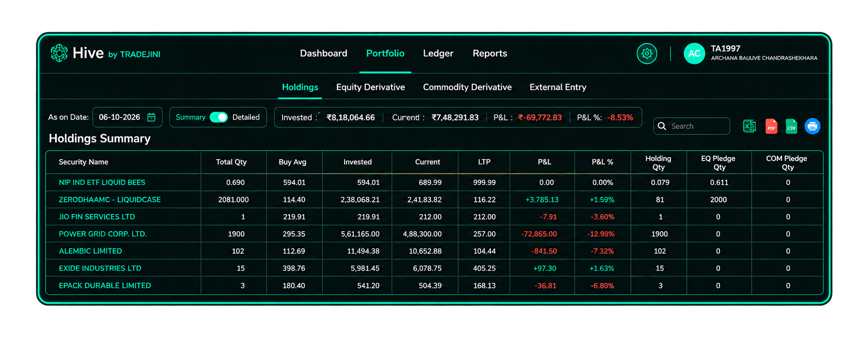
Task: Go to the Dashboard menu
Action: (x=324, y=54)
